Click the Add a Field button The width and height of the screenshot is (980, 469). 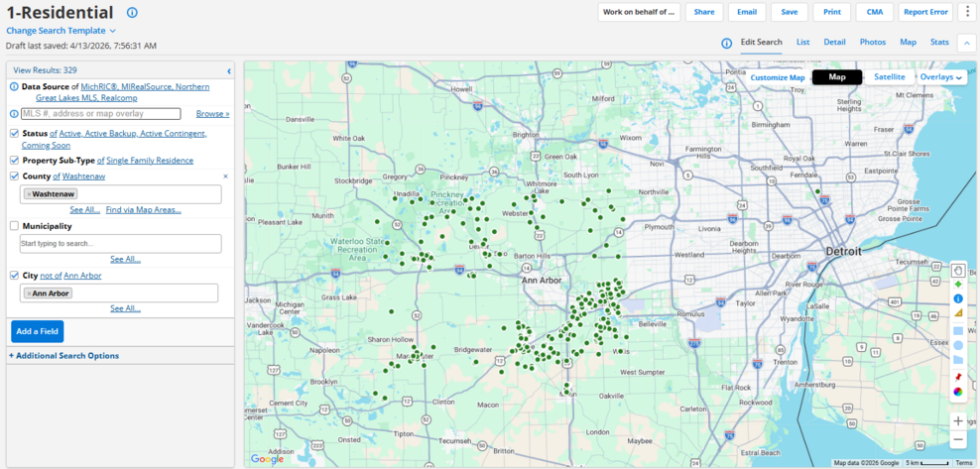(x=37, y=332)
